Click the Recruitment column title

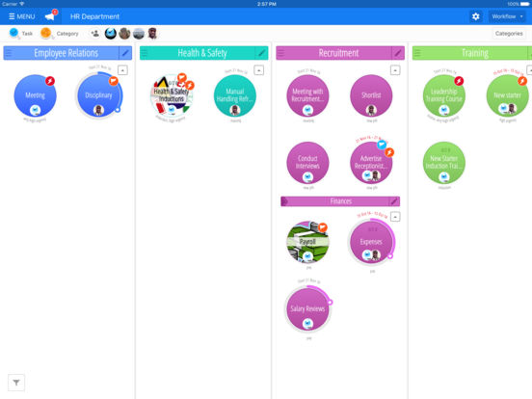338,53
